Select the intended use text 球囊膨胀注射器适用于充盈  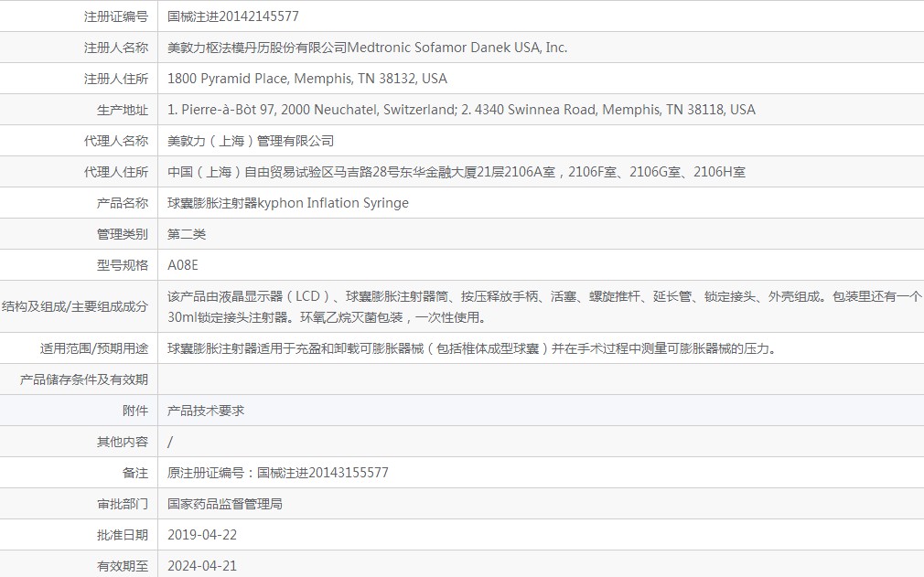(472, 348)
